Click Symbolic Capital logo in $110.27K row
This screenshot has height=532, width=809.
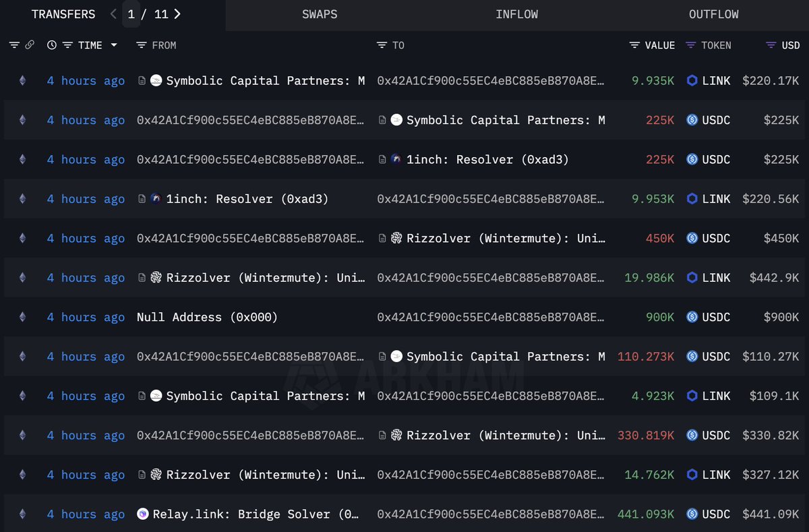tap(396, 356)
